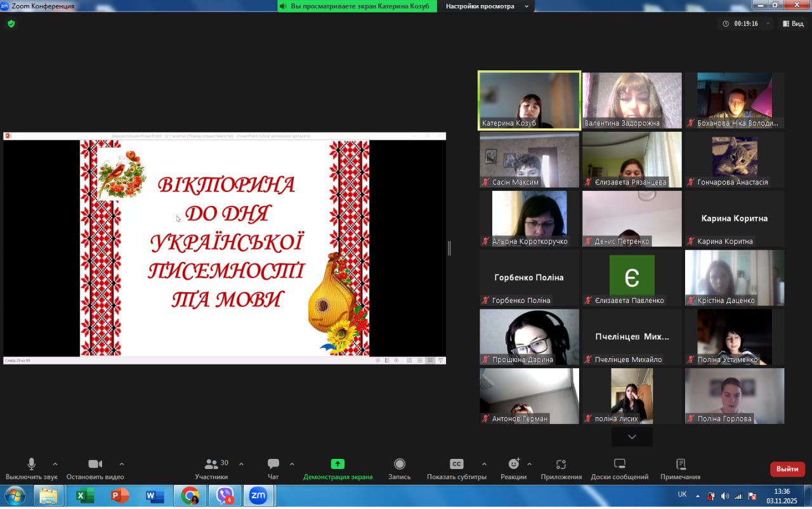Open the Notes icon in toolbar

(681, 465)
